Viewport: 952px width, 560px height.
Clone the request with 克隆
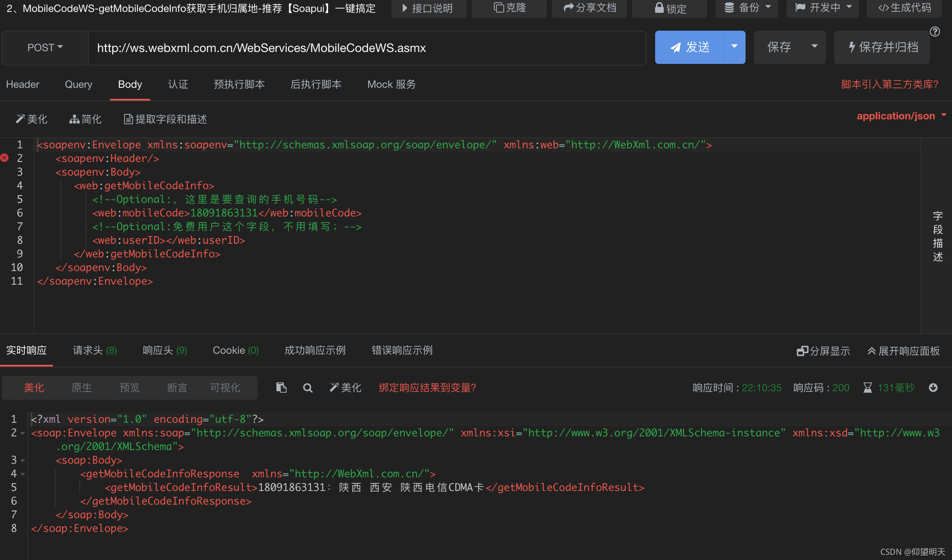click(x=509, y=8)
